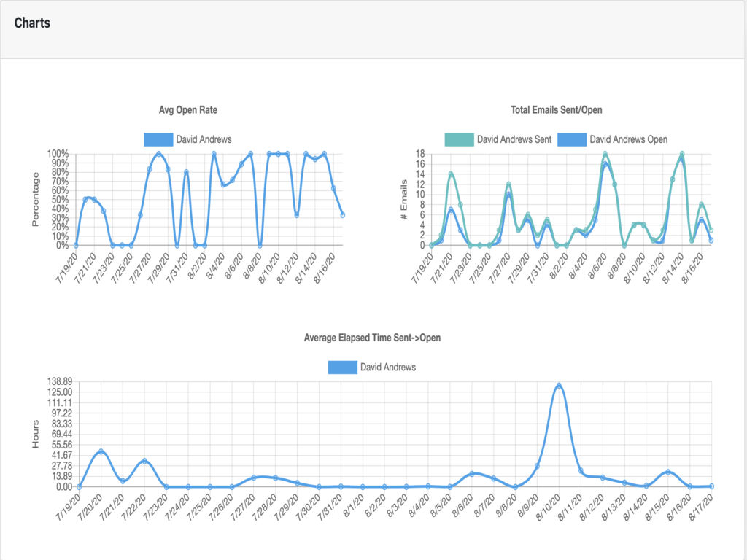Click the 'Average Elapsed Time Sent->Open' chart title
The height and width of the screenshot is (560, 747).
tap(372, 338)
